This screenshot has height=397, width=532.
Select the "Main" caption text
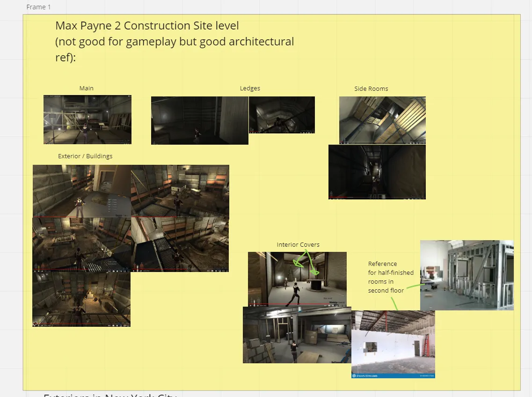point(87,88)
